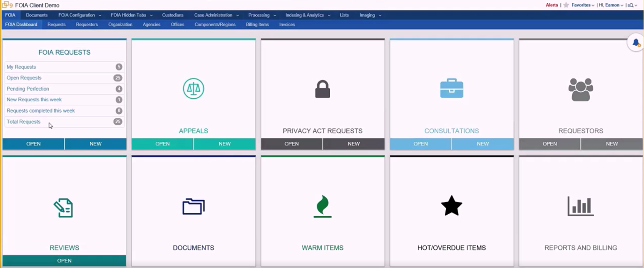The width and height of the screenshot is (644, 268).
Task: Open the Indexing & Analytics dropdown
Action: pyautogui.click(x=308, y=15)
